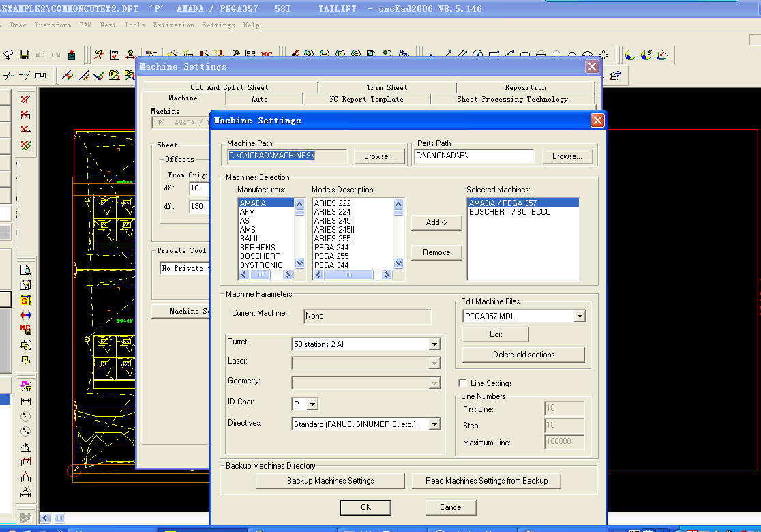761x532 pixels.
Task: Click the Manufacturers list scroll-down arrow
Action: click(x=299, y=263)
